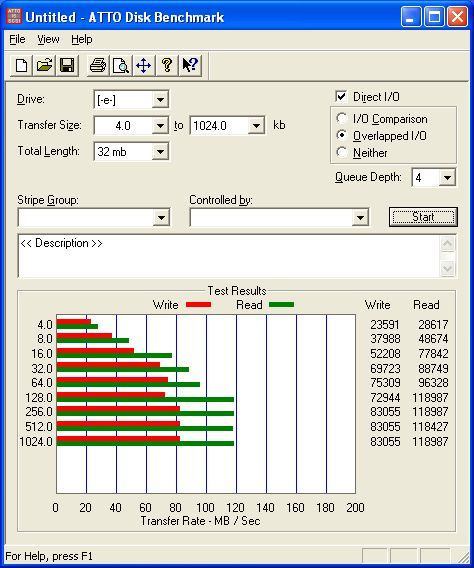Choose the Neither radio option
This screenshot has width=474, height=568.
tap(341, 153)
